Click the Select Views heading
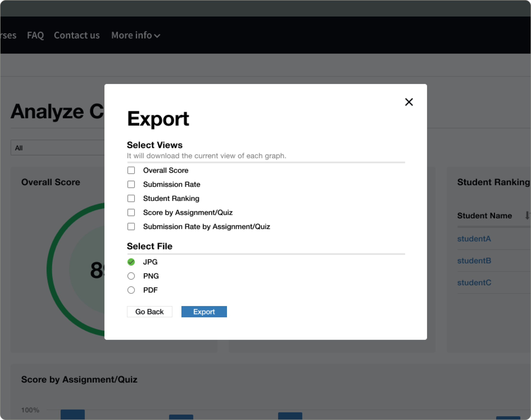This screenshot has width=531, height=420. (155, 145)
